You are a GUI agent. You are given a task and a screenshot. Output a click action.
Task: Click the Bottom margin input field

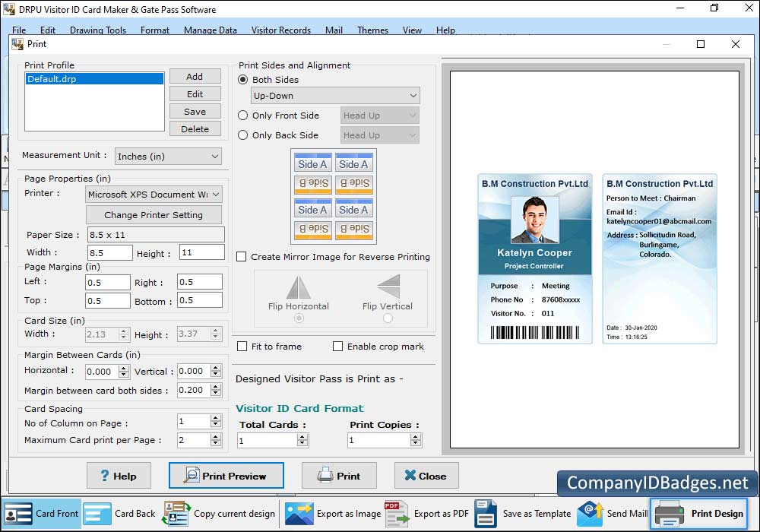click(200, 300)
